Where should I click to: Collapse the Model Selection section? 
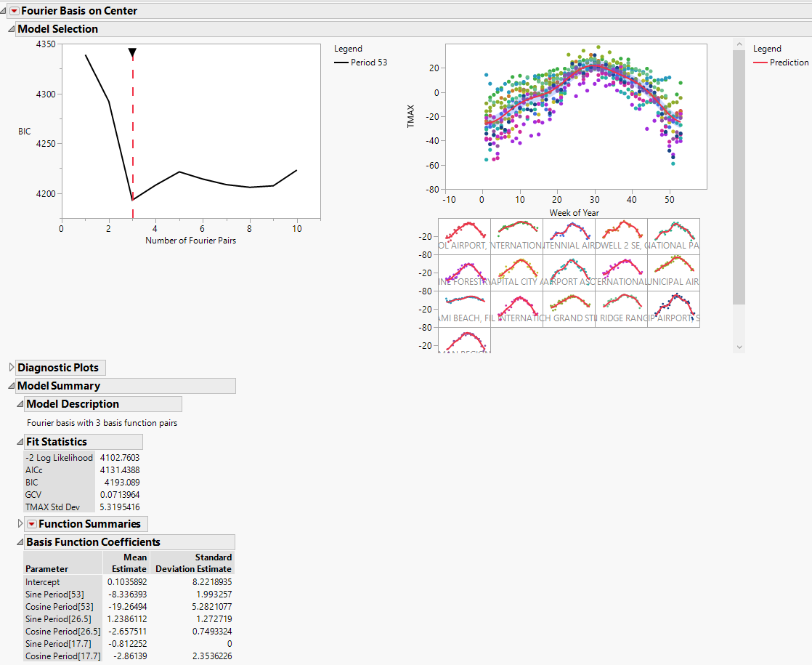(11, 29)
